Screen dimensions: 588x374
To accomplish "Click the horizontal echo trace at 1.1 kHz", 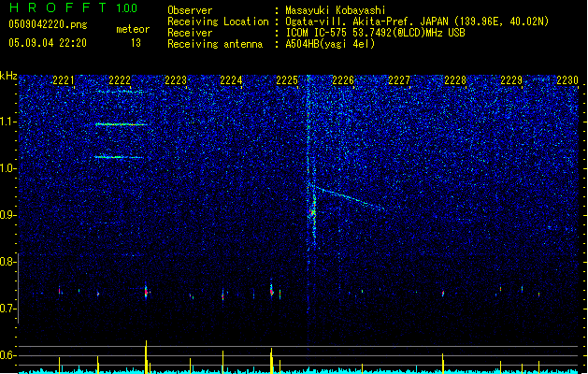I will (122, 124).
